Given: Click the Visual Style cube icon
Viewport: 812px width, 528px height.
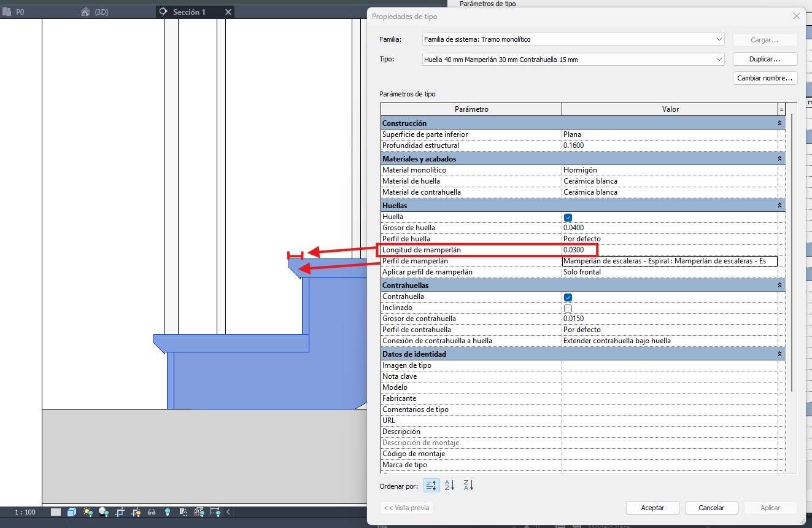Looking at the screenshot, I should click(72, 512).
